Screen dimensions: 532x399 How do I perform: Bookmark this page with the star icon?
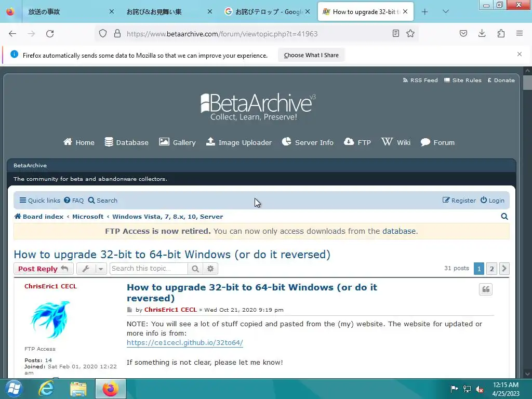410,33
